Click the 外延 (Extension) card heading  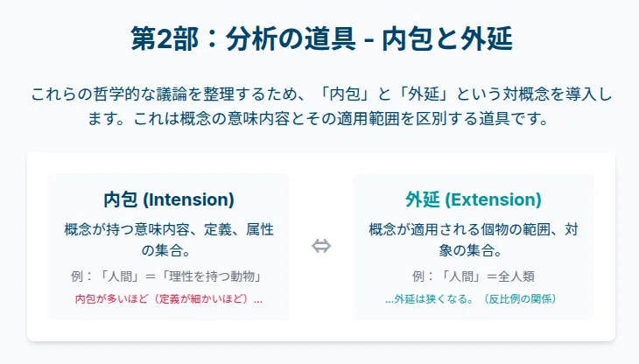pos(474,199)
